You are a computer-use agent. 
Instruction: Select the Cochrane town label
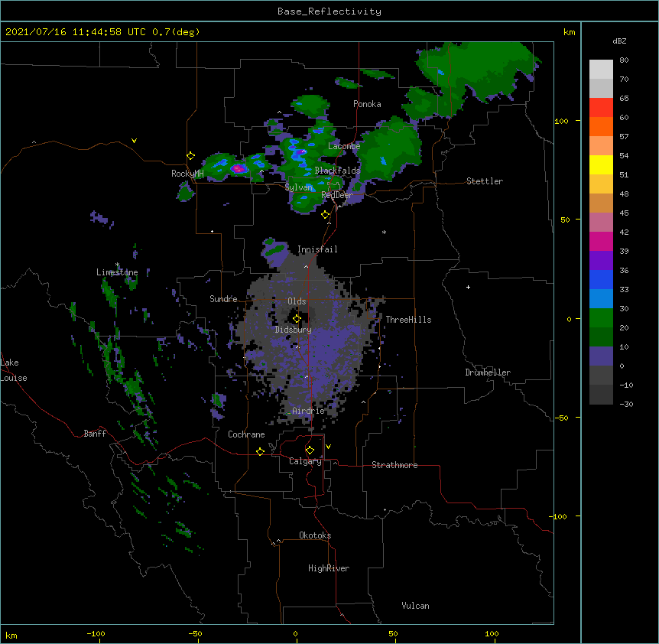[246, 434]
